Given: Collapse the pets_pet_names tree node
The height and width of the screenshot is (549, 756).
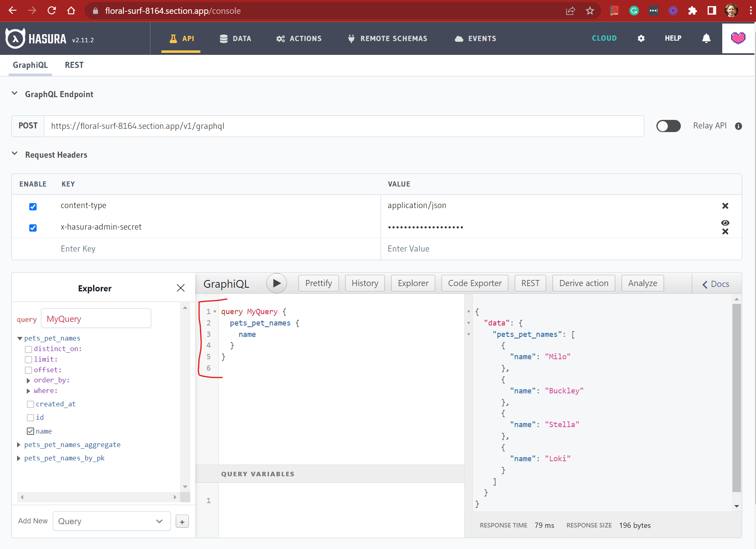Looking at the screenshot, I should click(20, 338).
